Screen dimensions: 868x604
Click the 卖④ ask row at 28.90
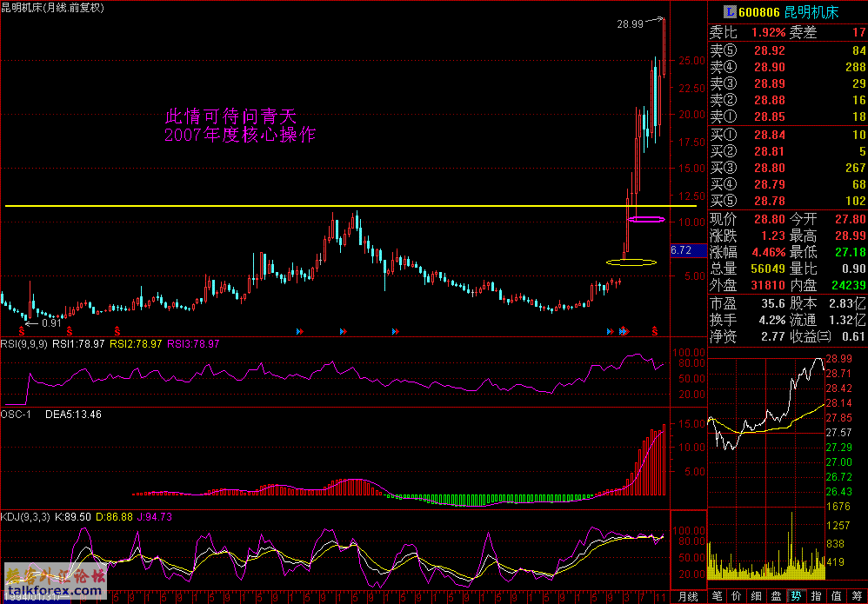coord(788,68)
